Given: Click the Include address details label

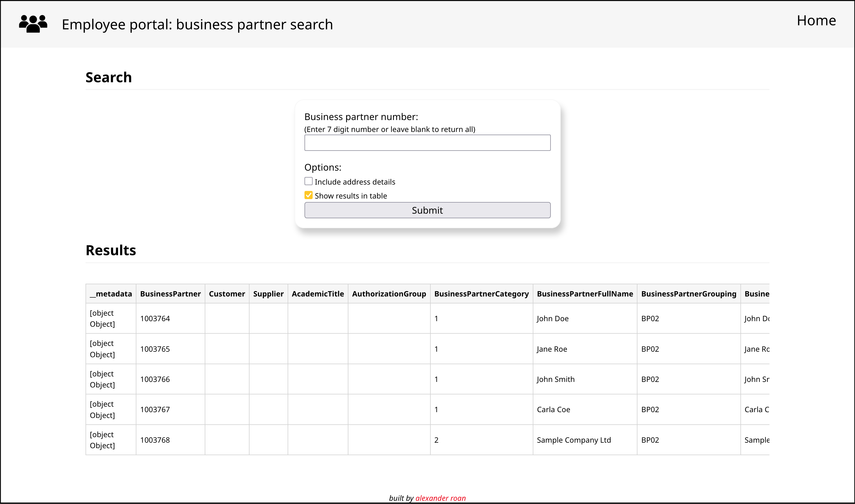Looking at the screenshot, I should pos(355,182).
